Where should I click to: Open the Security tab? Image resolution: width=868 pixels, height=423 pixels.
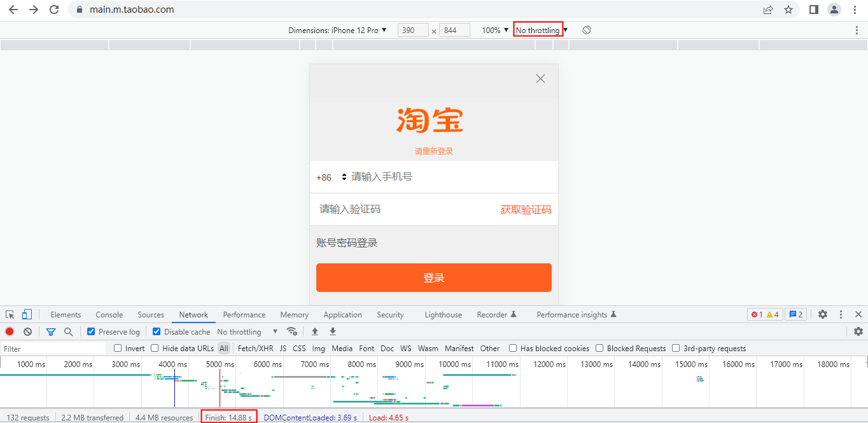point(390,314)
